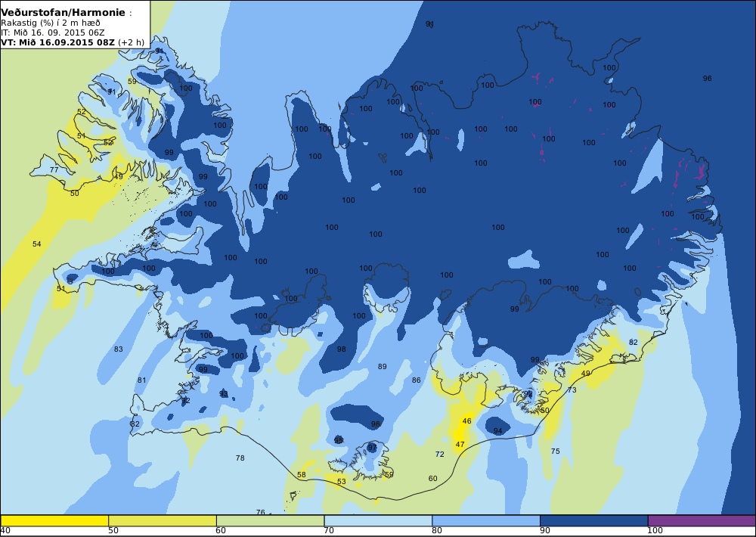Click the legend scale label "90"
756x537 pixels.
[x=545, y=531]
